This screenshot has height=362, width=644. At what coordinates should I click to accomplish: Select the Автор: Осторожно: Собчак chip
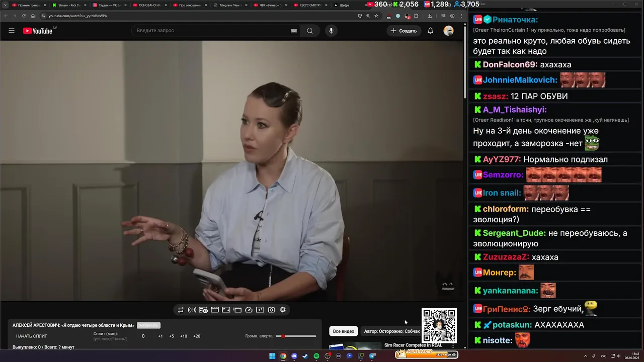(391, 331)
